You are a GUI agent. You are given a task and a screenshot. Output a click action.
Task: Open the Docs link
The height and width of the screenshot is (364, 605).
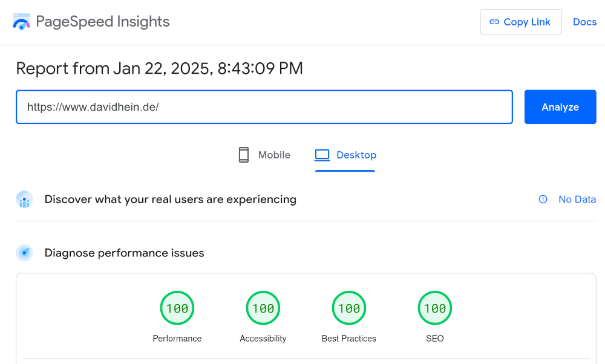tap(584, 22)
